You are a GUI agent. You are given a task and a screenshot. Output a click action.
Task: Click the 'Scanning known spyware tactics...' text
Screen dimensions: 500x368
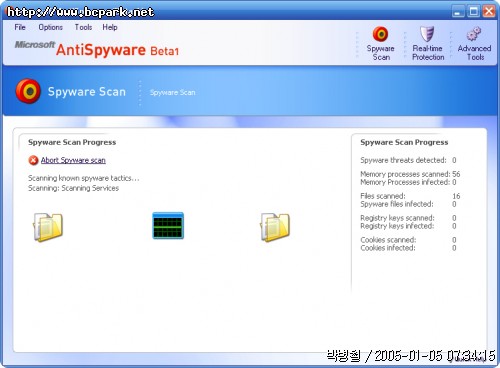click(x=84, y=178)
